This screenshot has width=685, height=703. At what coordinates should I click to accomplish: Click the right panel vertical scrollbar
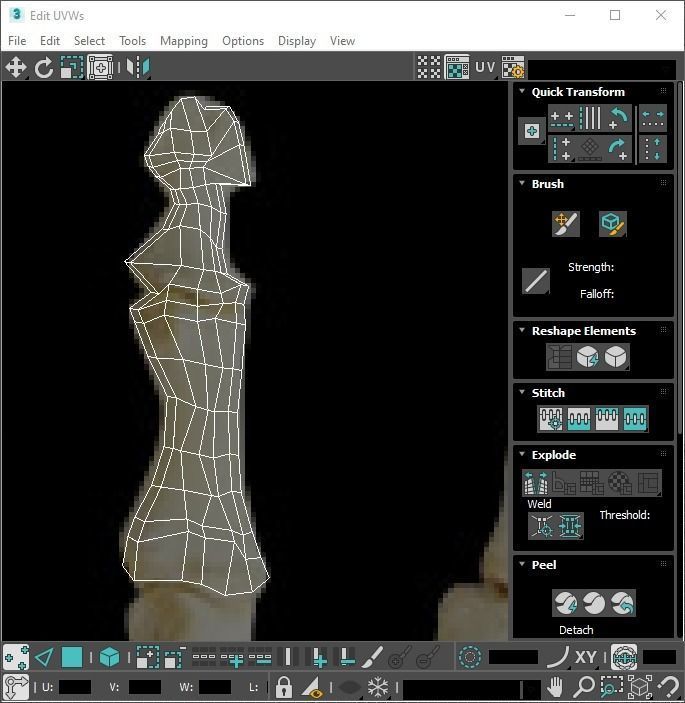click(680, 258)
